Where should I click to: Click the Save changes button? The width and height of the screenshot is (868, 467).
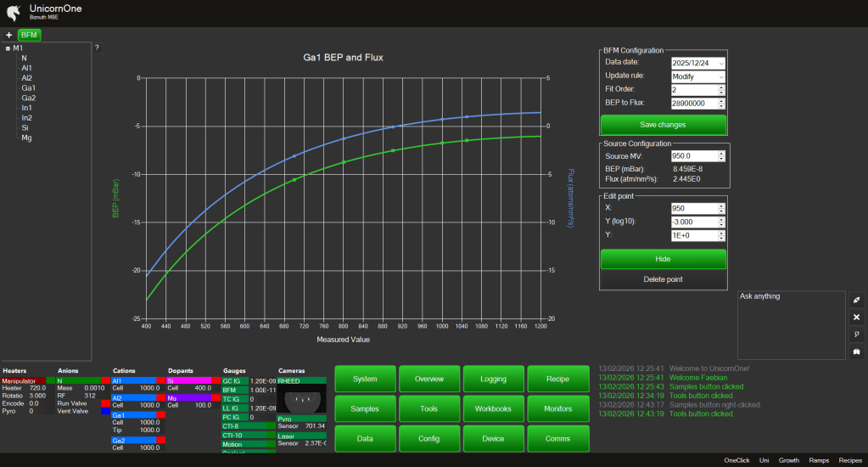[663, 125]
